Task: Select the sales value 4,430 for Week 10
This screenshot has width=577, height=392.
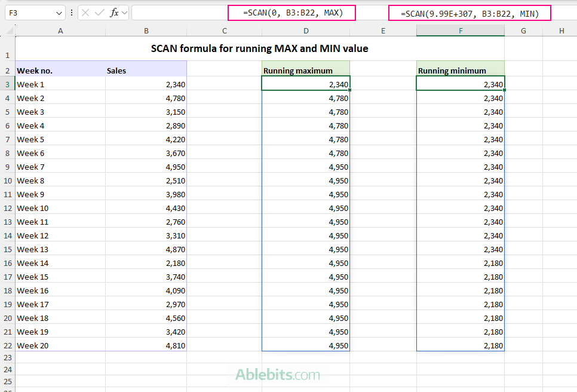Action: click(146, 208)
